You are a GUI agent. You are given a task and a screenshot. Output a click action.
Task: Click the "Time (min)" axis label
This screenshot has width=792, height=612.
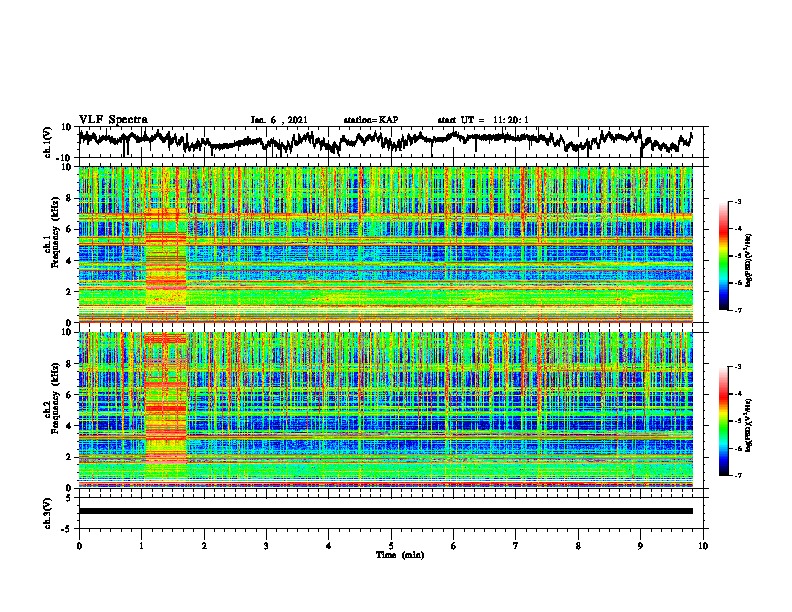point(400,555)
